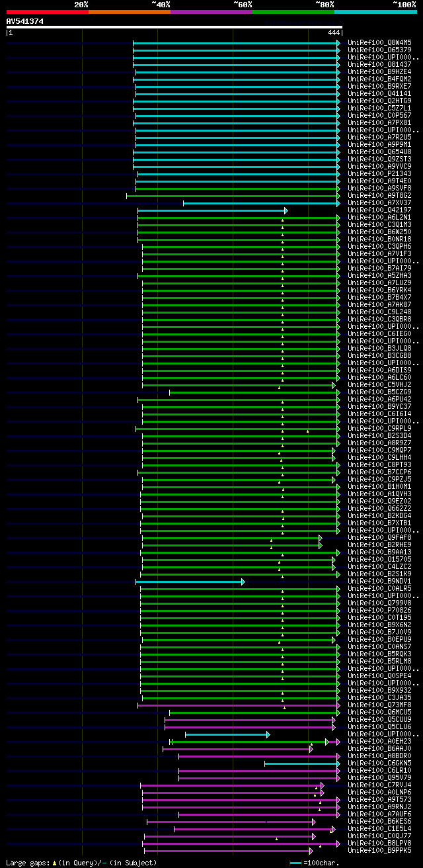Select hit UniRef100_B9PPK5
Viewport: 423px width, 868px height.
tap(380, 850)
